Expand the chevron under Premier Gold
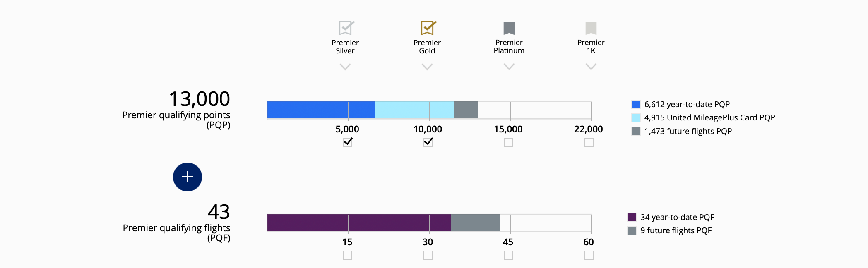 (427, 67)
